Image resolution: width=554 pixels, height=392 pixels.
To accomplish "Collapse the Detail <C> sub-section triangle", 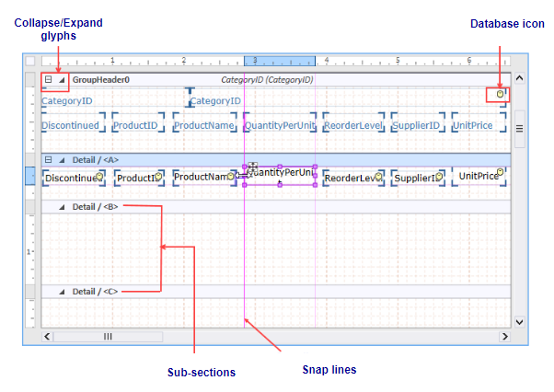I will (62, 291).
